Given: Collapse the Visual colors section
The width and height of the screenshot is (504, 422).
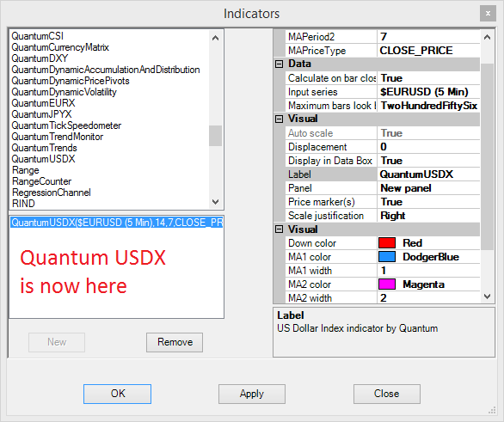Looking at the screenshot, I should (279, 229).
